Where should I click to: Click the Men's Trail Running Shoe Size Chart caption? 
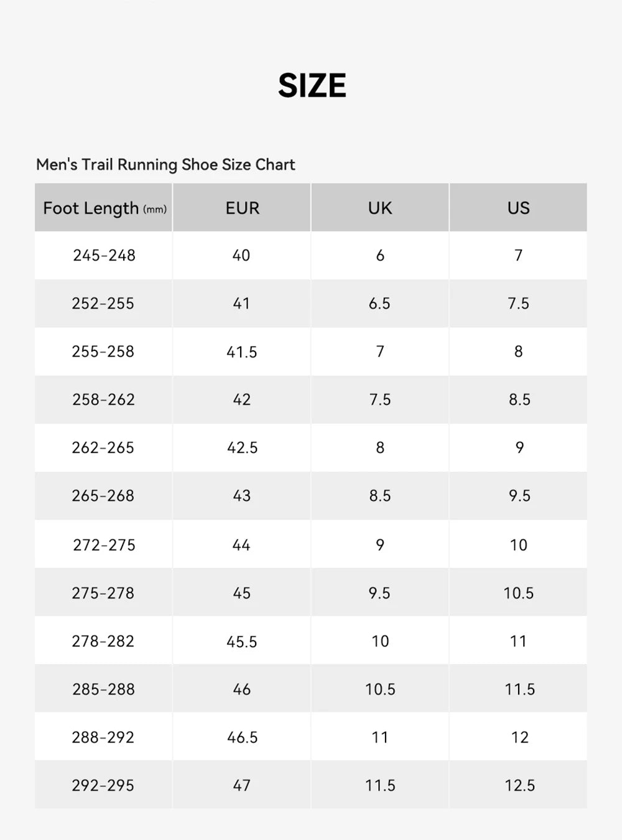[165, 165]
